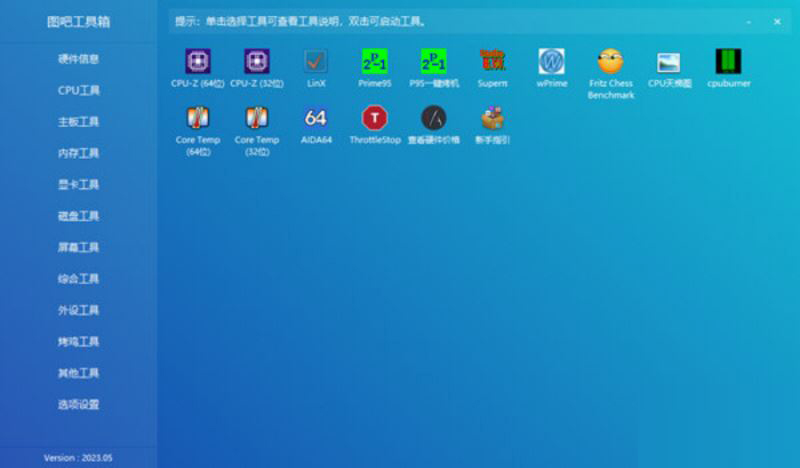Open the 其他工具 sidebar category
This screenshot has height=468, width=800.
[79, 373]
